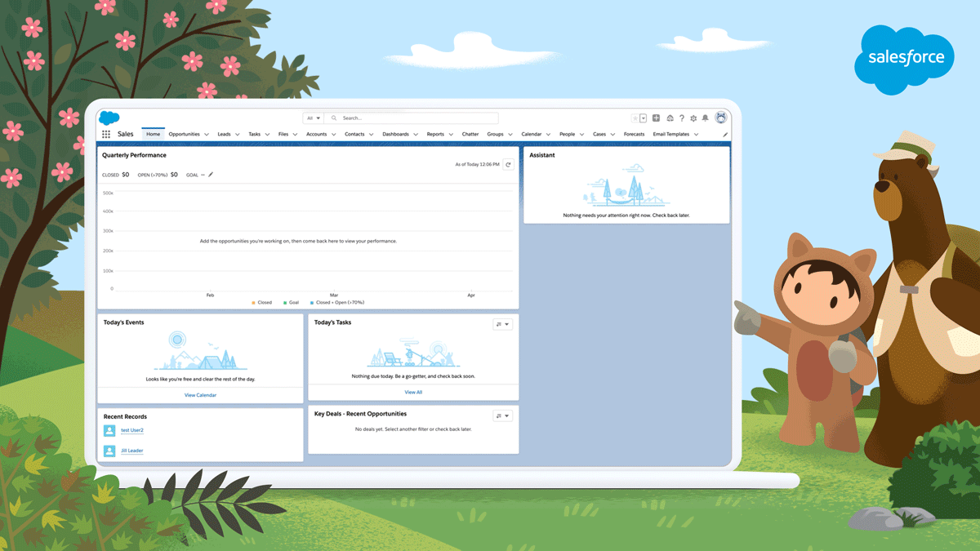Screen dimensions: 980x551
Task: Open the favorites list dropdown arrow
Action: tap(643, 118)
